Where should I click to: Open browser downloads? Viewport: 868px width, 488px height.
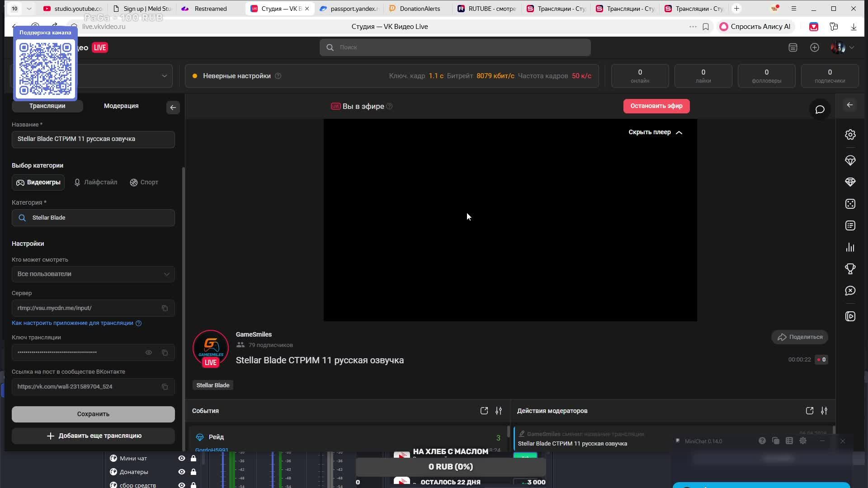(854, 27)
